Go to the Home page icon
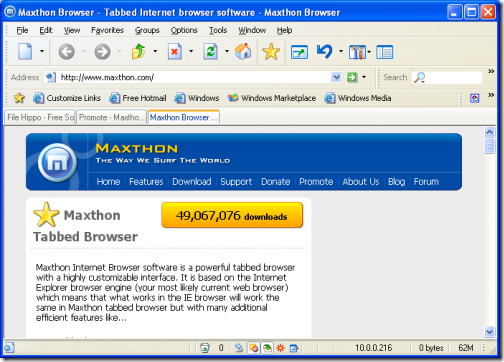Screen dimensions: 504x362 tap(243, 51)
